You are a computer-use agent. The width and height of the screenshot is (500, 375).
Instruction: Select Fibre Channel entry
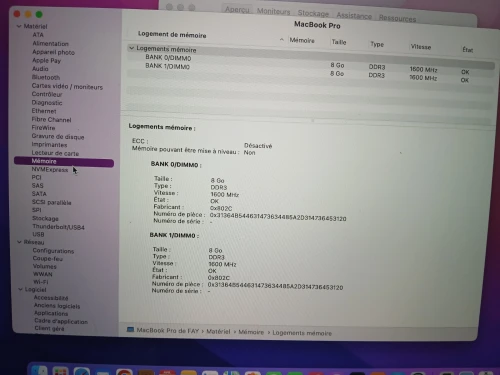51,119
